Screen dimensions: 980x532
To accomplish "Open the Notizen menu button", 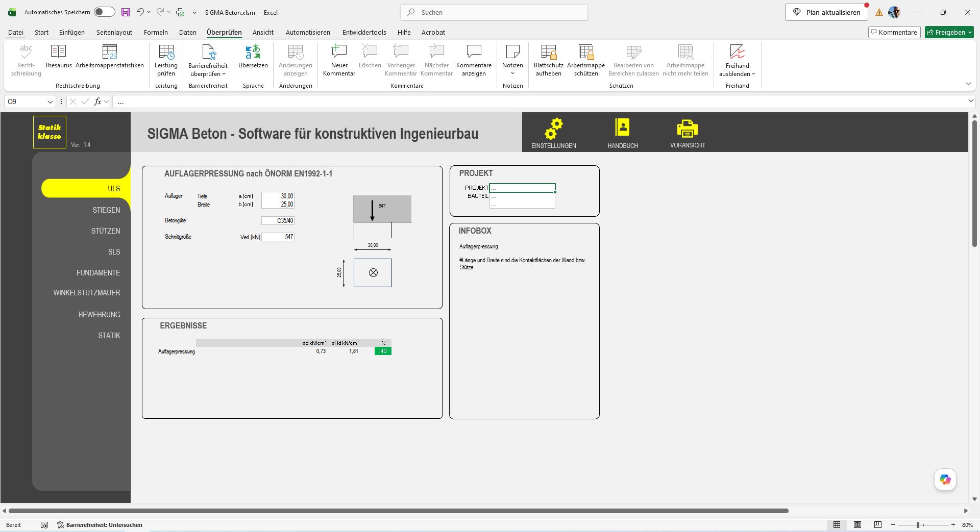I will click(512, 60).
